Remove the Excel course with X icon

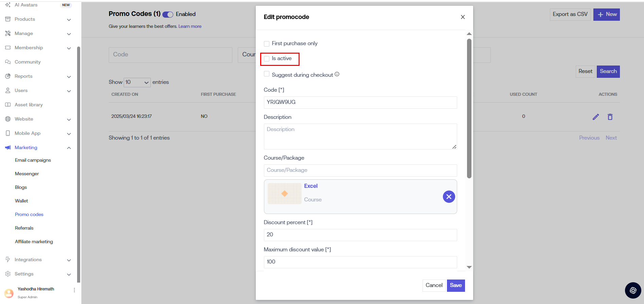449,197
